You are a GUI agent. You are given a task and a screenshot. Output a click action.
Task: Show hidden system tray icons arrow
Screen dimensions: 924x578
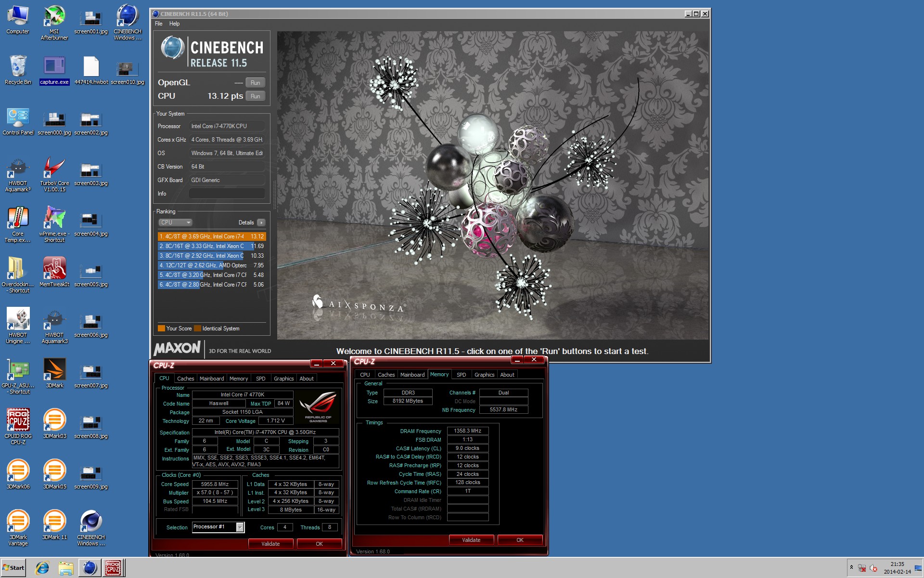(851, 567)
